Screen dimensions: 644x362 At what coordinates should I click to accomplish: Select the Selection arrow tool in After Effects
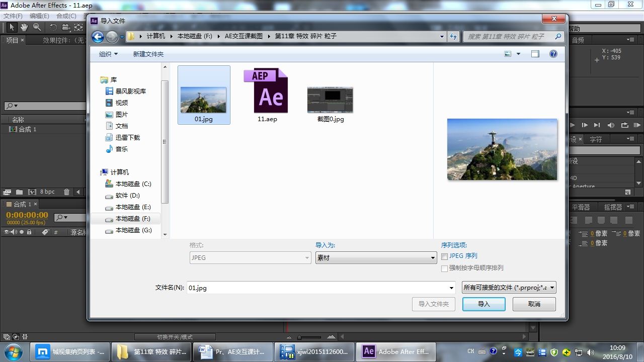pos(12,27)
